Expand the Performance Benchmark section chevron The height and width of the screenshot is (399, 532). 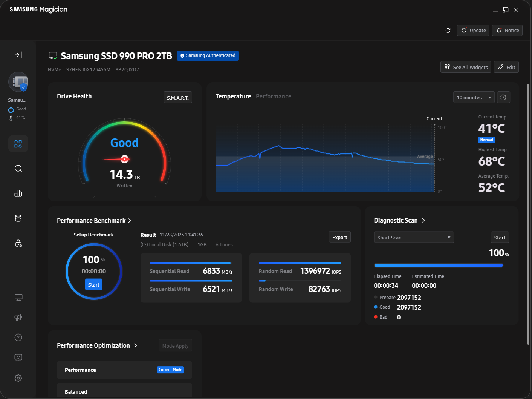130,221
